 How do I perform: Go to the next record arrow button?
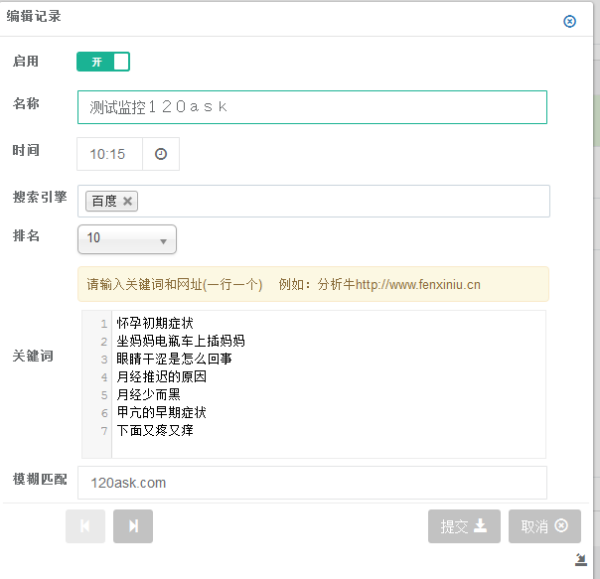click(x=133, y=526)
